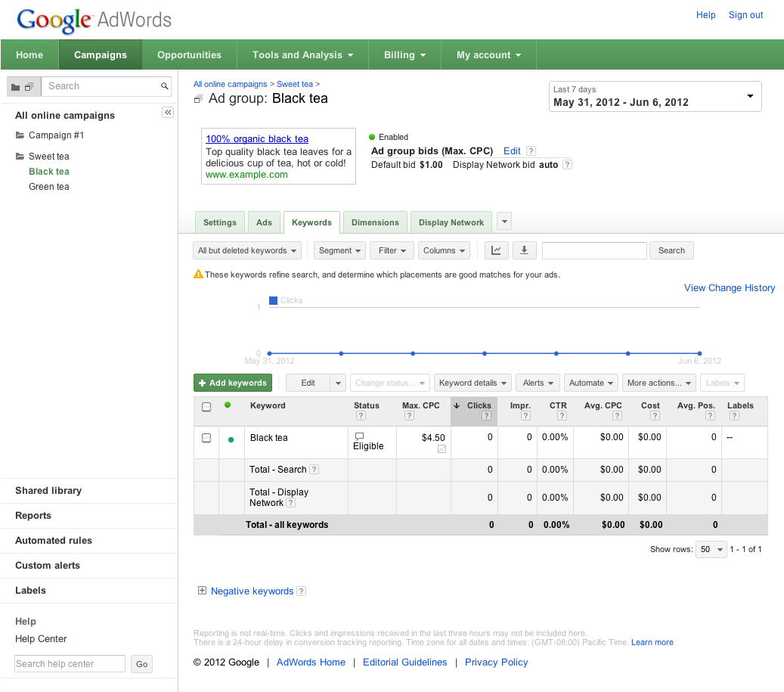
Task: Collapse the sidebar with the double-chevron icon
Action: point(168,113)
